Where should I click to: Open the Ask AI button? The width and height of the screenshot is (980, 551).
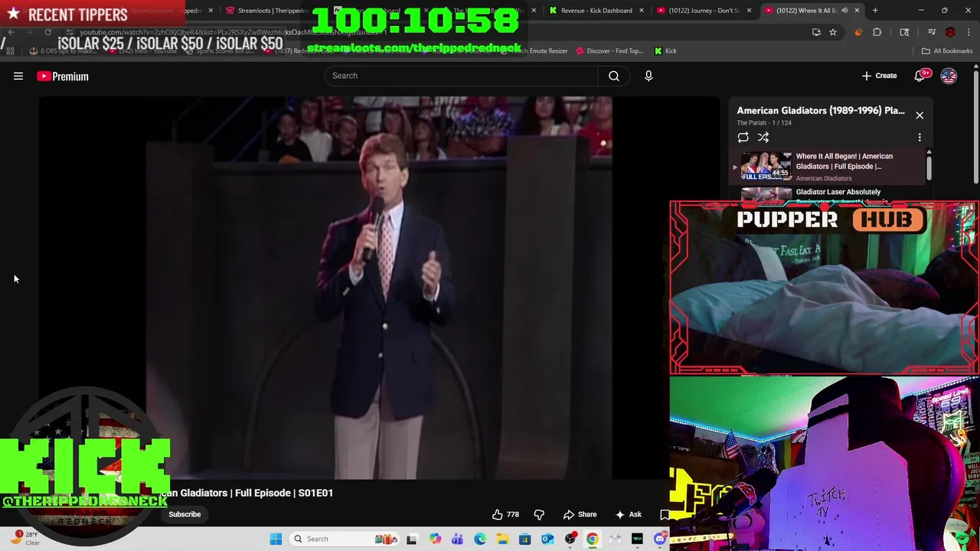tap(629, 514)
